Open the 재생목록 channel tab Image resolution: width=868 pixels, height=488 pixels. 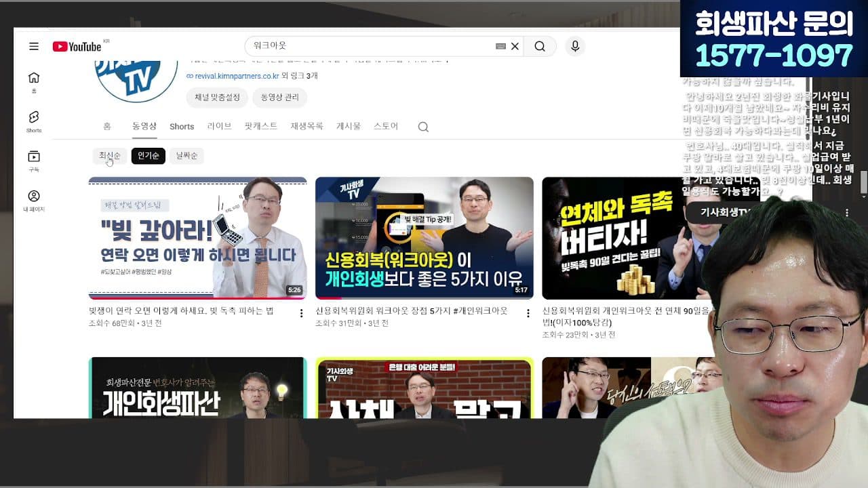[x=307, y=126]
